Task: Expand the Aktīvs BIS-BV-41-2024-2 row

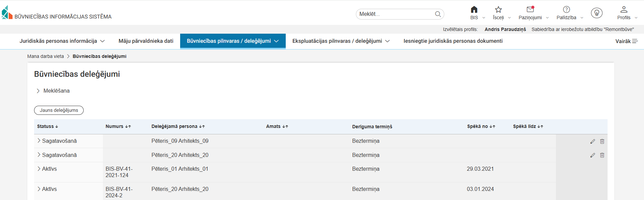Action: [x=39, y=189]
